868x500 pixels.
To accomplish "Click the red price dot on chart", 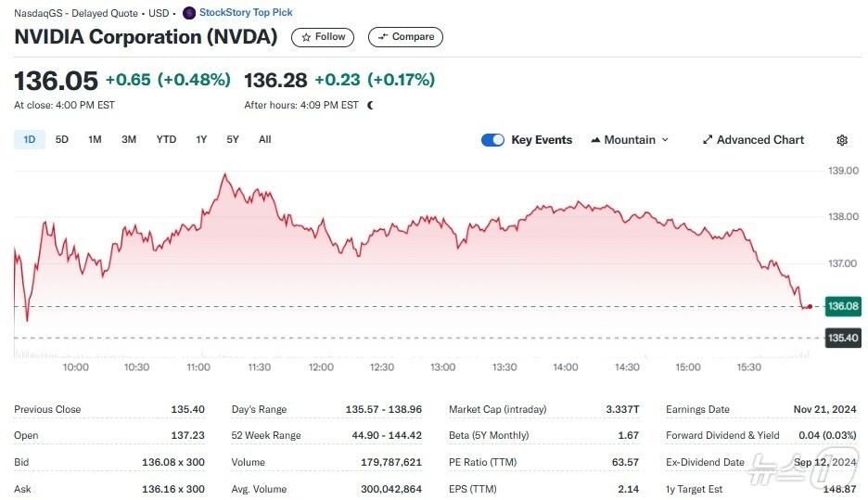I will [810, 306].
